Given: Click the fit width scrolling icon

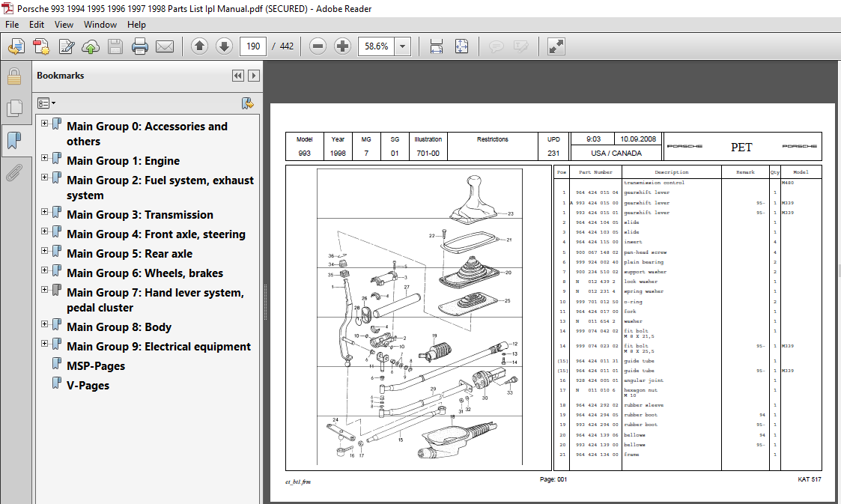Looking at the screenshot, I should coord(437,46).
